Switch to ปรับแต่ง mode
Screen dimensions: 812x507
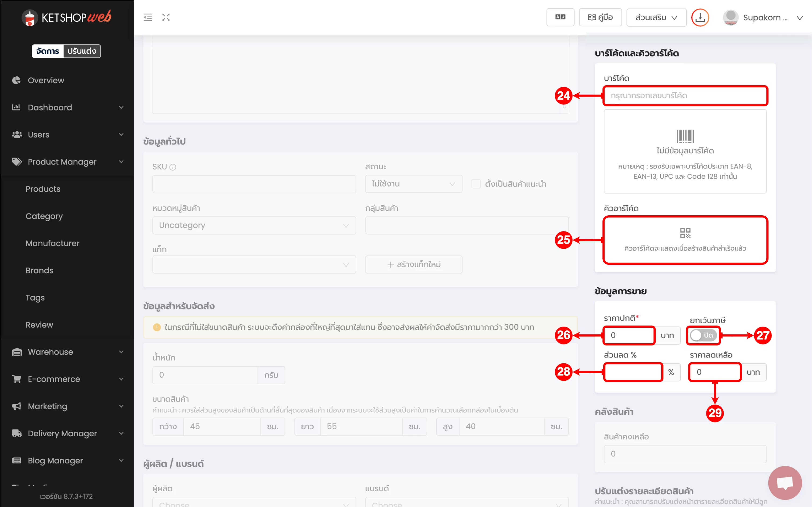click(82, 51)
